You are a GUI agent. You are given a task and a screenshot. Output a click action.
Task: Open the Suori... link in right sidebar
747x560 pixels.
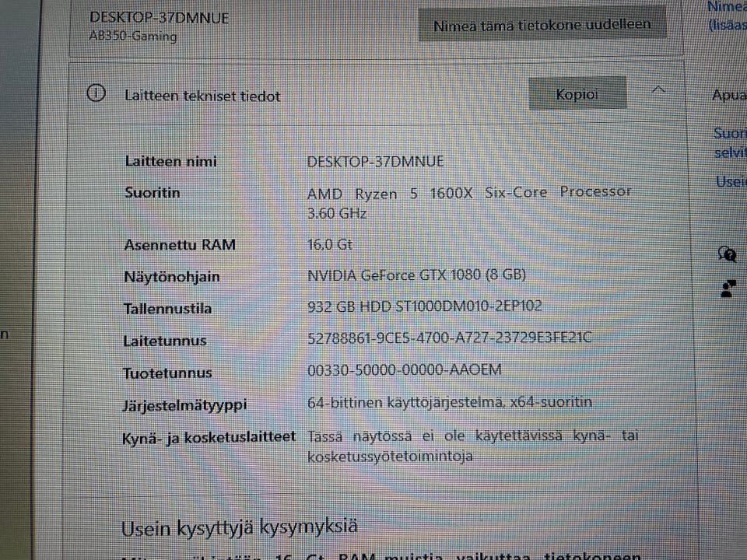coord(730,142)
